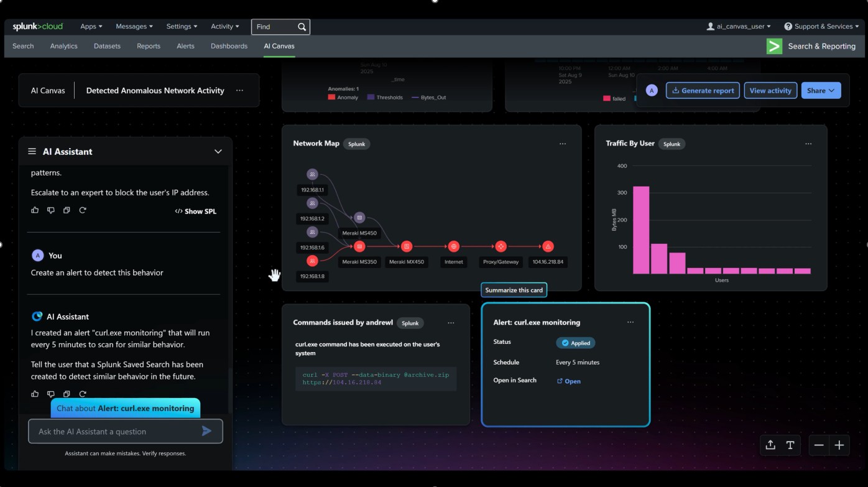
Task: Select the AI Canvas tab
Action: pos(279,46)
